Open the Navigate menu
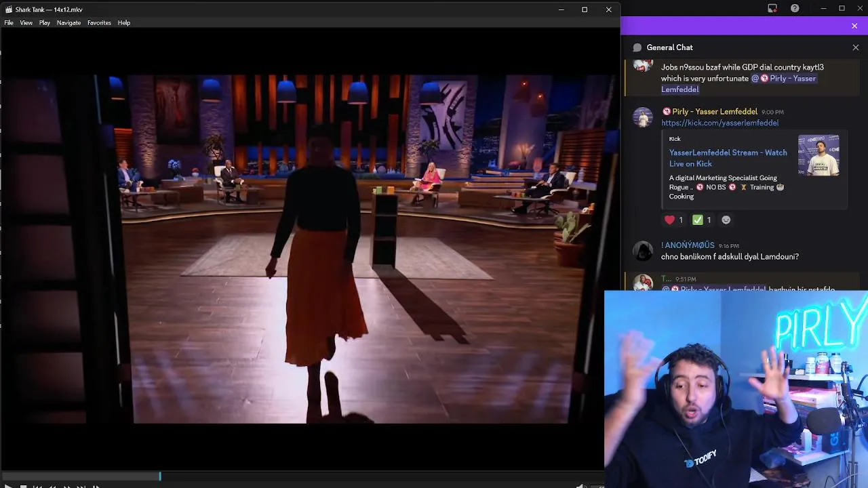This screenshot has height=488, width=868. tap(68, 22)
